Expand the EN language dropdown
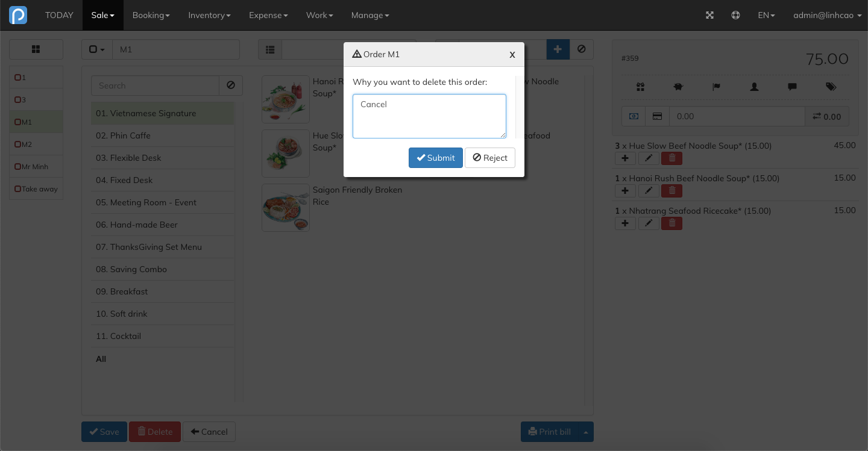Viewport: 868px width, 451px height. pos(766,15)
